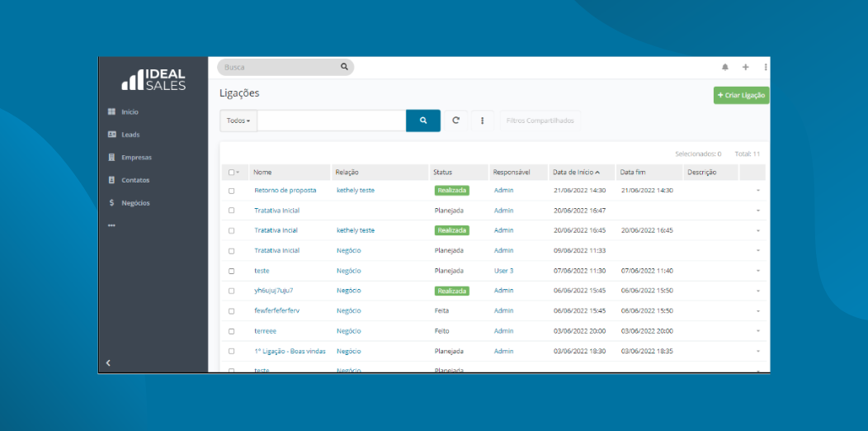Sort by the Relação column header
The image size is (868, 431).
point(347,173)
